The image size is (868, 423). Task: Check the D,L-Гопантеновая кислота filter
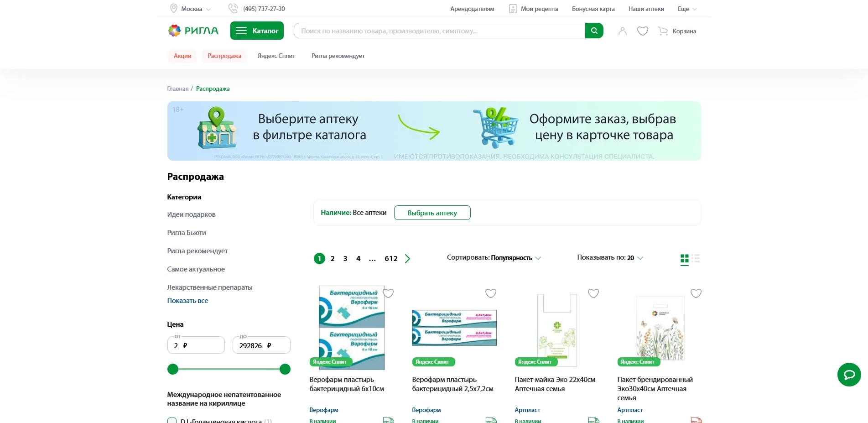tap(172, 420)
